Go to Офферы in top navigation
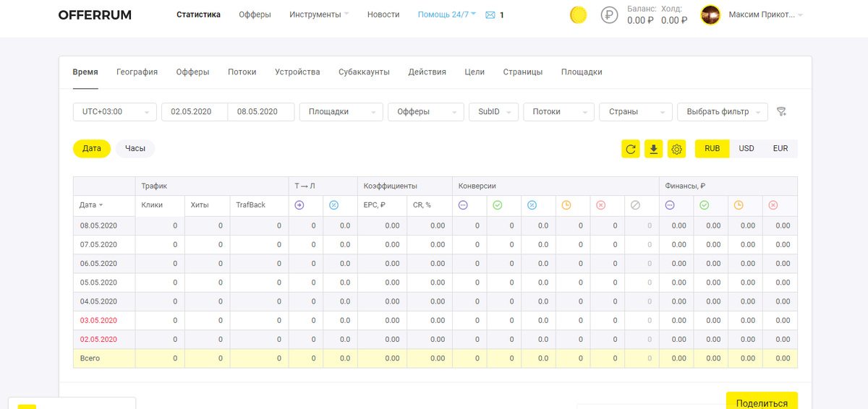868x409 pixels. coord(255,14)
